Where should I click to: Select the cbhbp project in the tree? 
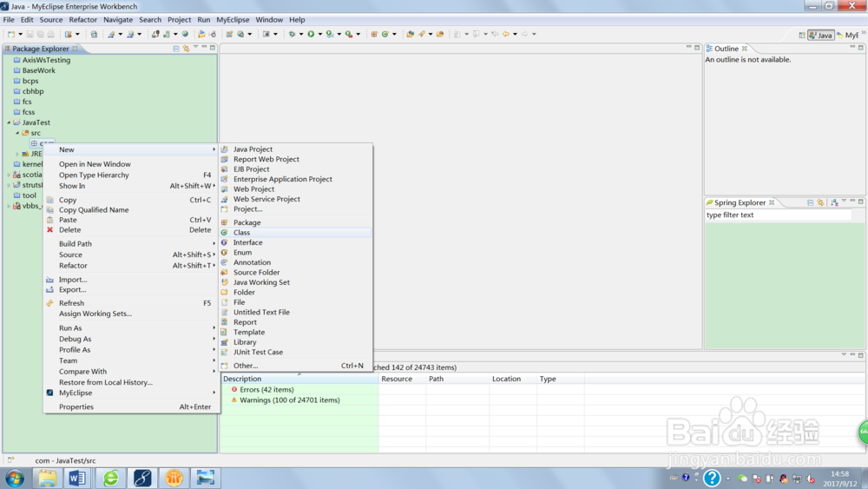33,91
